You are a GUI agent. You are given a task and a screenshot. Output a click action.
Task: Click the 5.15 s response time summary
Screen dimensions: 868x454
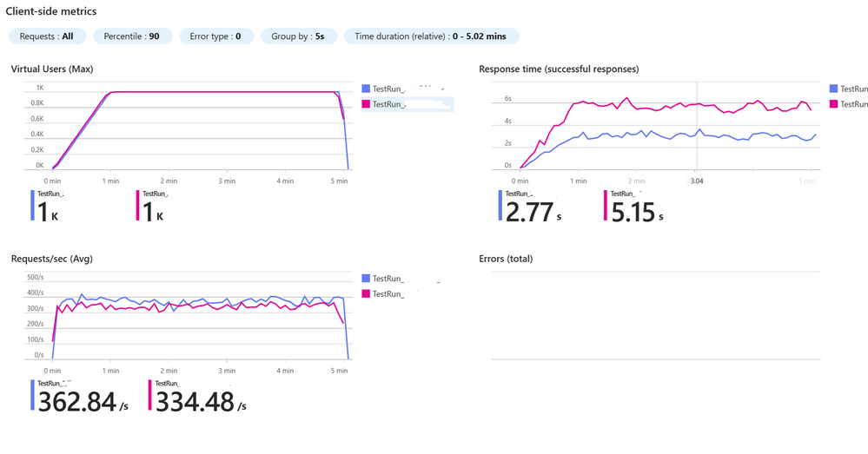(x=633, y=207)
